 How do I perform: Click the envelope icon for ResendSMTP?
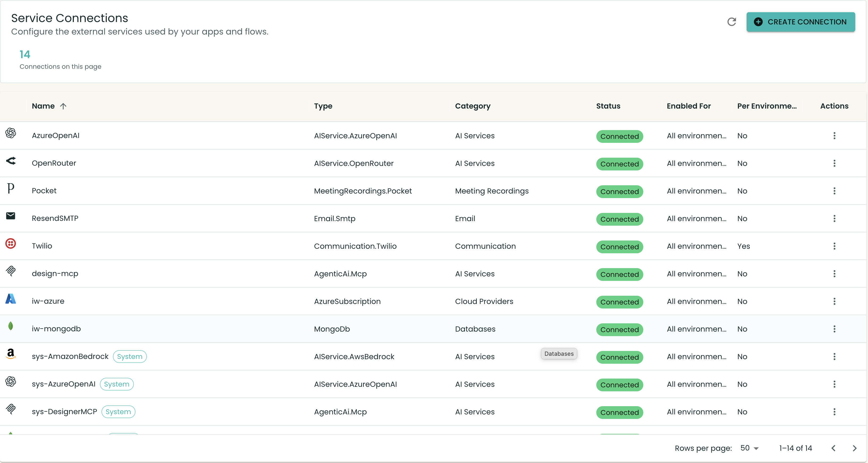pos(11,216)
